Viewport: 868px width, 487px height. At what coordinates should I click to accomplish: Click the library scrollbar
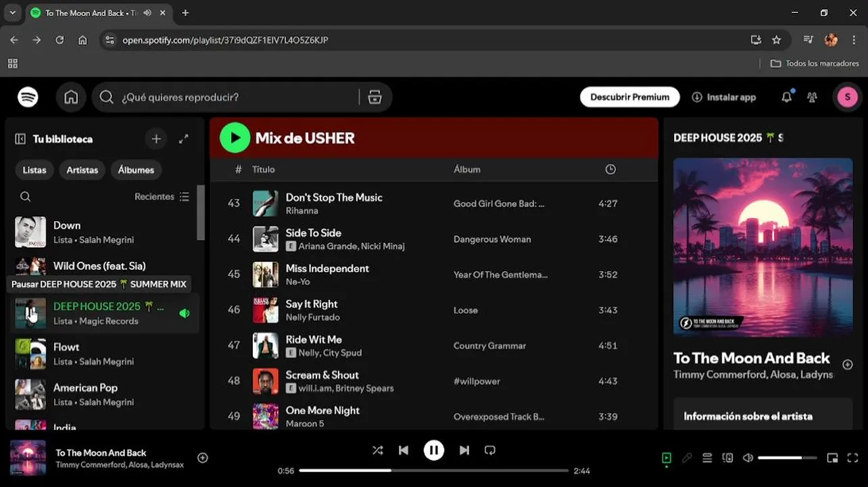click(x=200, y=212)
